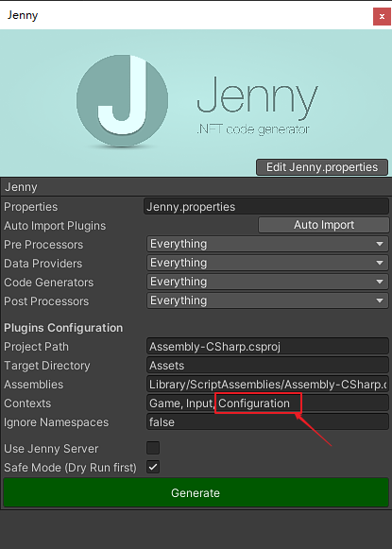Click the Auto Import button

tap(324, 225)
